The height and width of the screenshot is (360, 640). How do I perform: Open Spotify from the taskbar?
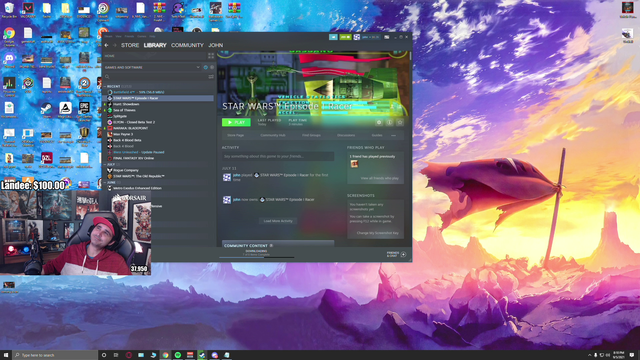click(178, 355)
